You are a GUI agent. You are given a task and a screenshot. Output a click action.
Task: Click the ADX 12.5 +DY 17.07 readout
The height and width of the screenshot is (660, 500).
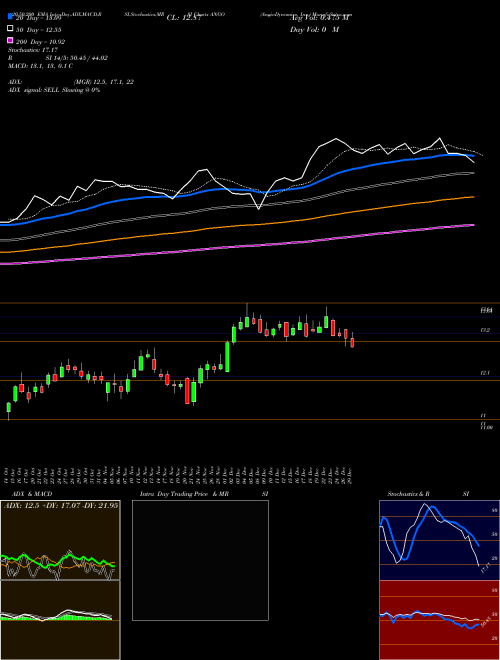(x=61, y=505)
